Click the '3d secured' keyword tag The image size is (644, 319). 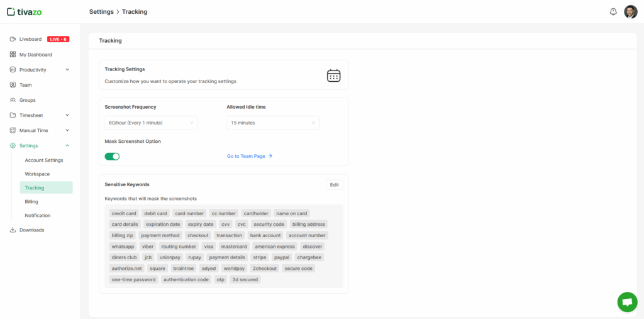coord(245,279)
